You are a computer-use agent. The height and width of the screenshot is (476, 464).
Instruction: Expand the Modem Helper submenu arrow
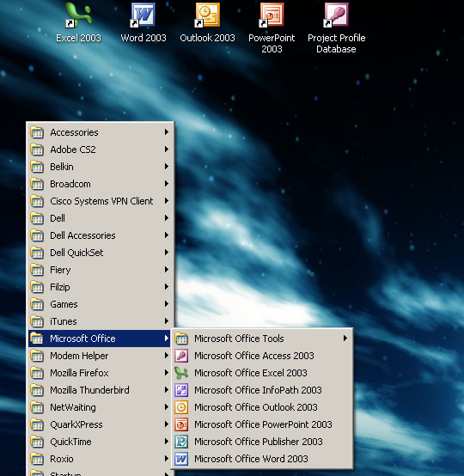(167, 355)
